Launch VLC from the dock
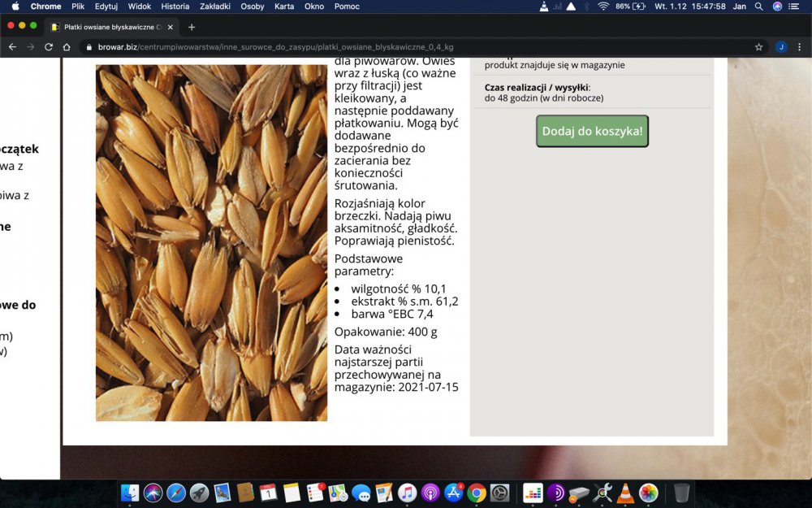This screenshot has width=812, height=508. tap(625, 493)
